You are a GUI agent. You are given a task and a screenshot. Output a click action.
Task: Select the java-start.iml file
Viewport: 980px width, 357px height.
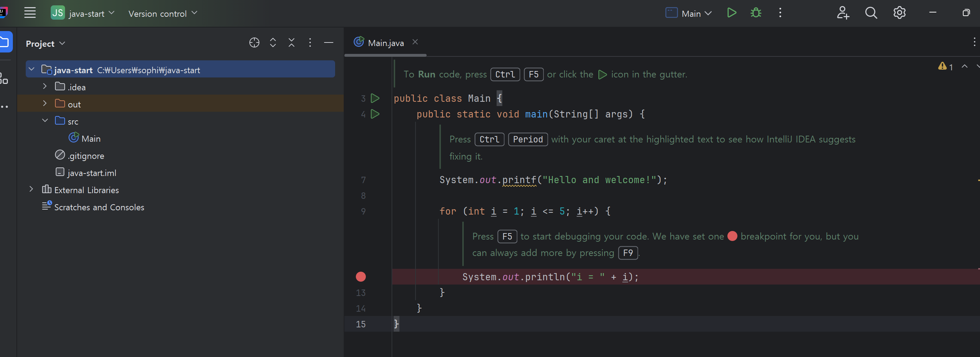click(86, 172)
